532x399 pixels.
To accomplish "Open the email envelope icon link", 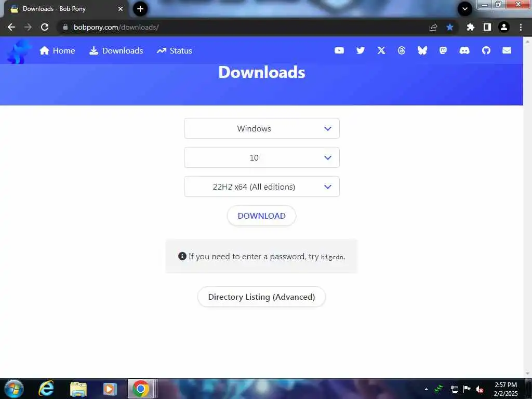I will (507, 50).
